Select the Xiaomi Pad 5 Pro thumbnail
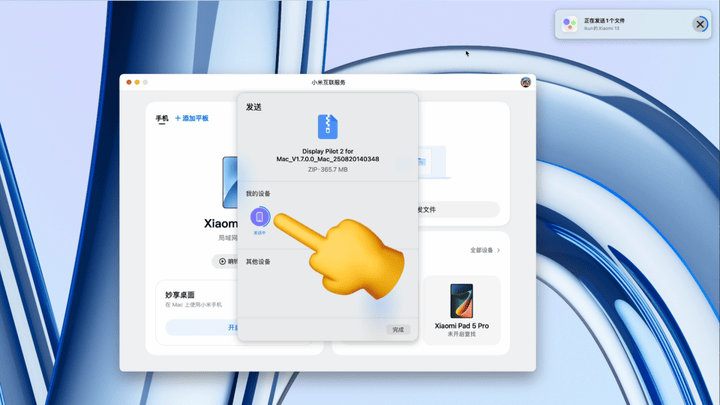The width and height of the screenshot is (720, 405). pyautogui.click(x=461, y=298)
